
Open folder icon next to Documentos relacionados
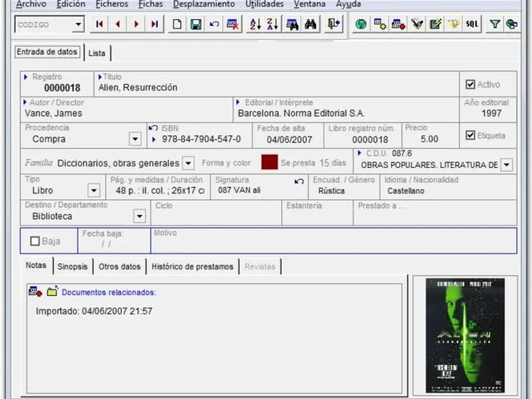point(53,291)
